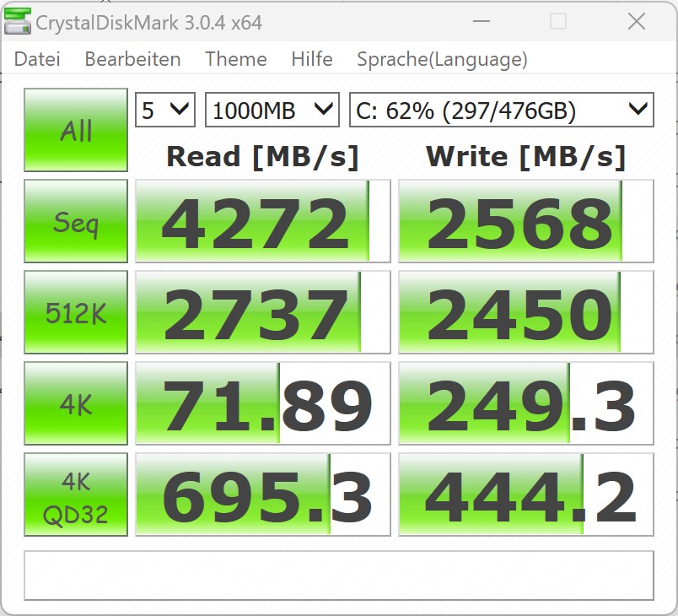Image resolution: width=678 pixels, height=616 pixels.
Task: Click the CrystalDiskMark app icon in title bar
Action: click(18, 21)
